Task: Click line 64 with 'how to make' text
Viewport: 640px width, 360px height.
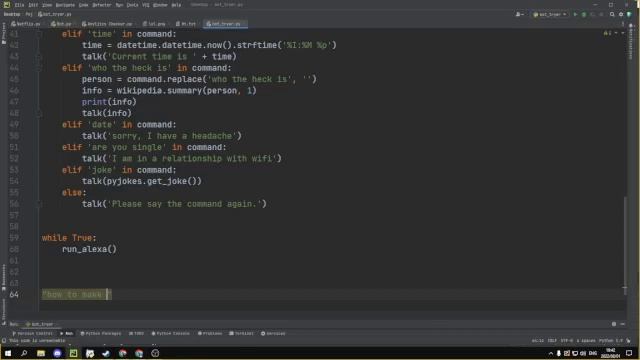Action: (76, 294)
